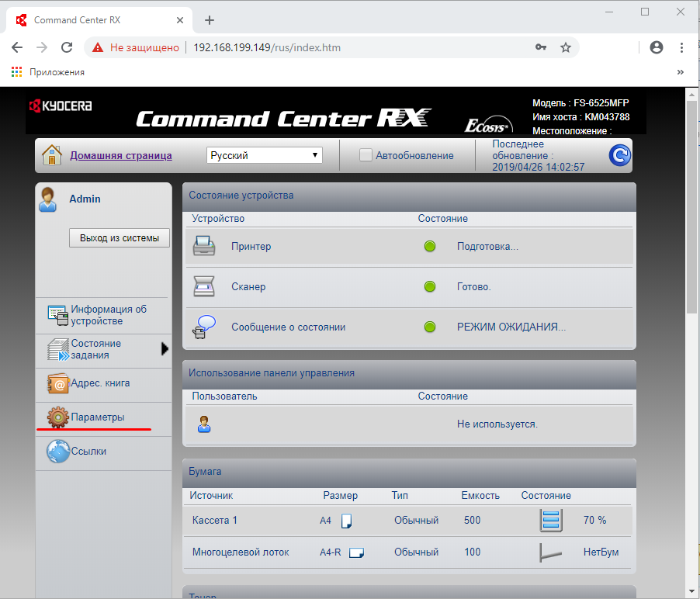The image size is (700, 599).
Task: Open the Ссылки menu item
Action: pos(88,452)
